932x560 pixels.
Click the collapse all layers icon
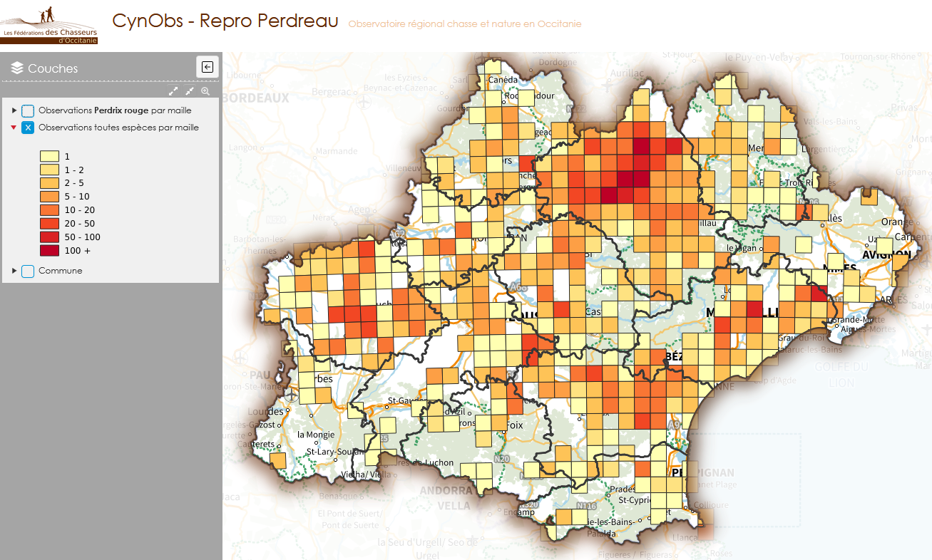[x=190, y=91]
